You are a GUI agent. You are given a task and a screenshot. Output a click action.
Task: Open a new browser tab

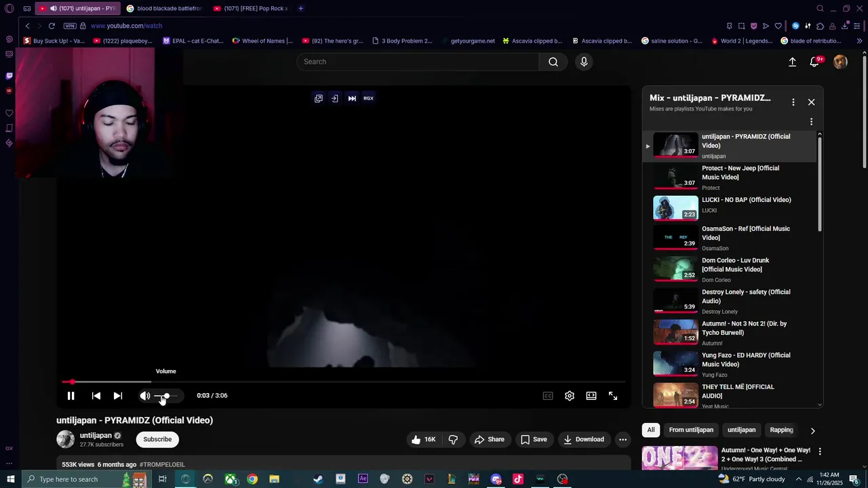300,8
